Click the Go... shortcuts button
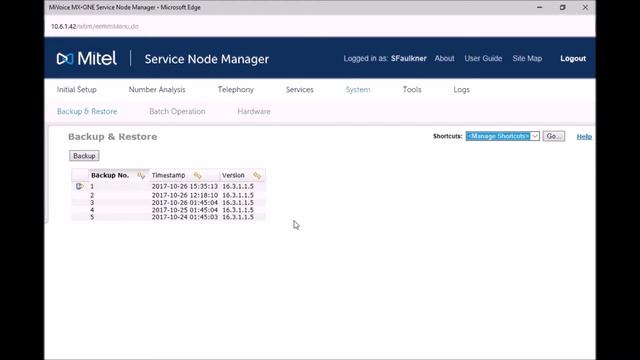Image resolution: width=640 pixels, height=360 pixels. pos(554,136)
